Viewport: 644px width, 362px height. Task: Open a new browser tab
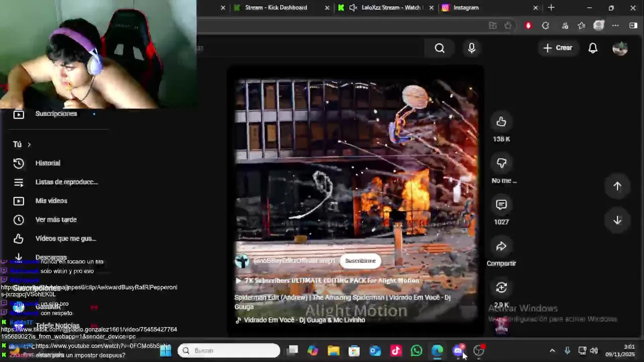coord(551,8)
